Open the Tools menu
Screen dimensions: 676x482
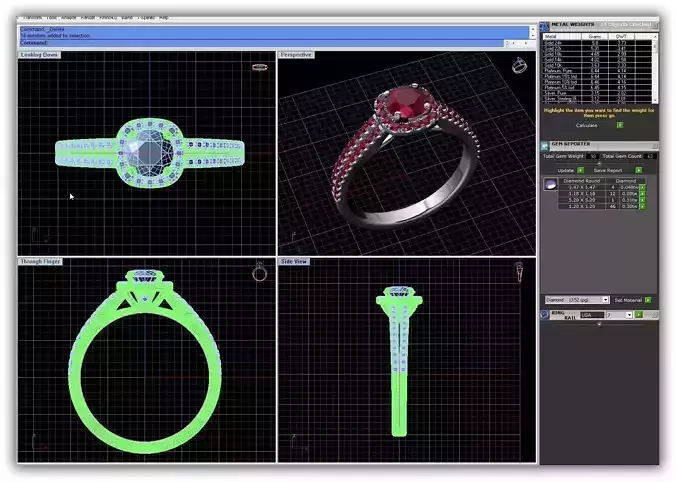coord(51,18)
